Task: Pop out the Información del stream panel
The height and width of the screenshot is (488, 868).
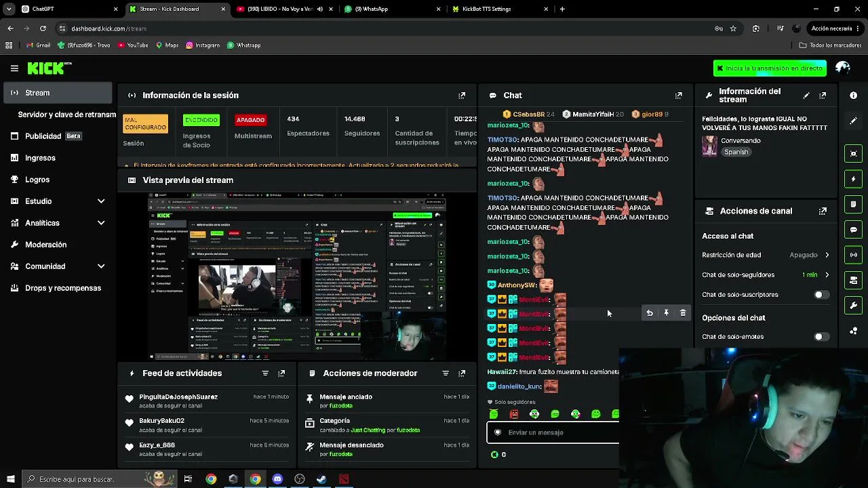Action: [823, 96]
